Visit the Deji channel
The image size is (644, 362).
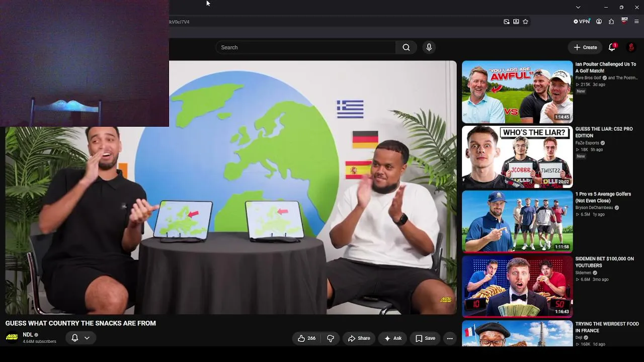click(x=580, y=337)
